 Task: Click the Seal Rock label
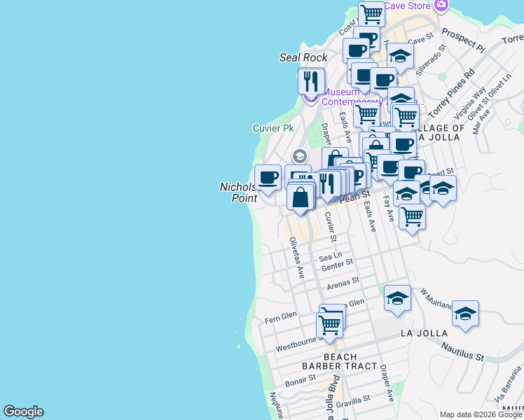(x=303, y=57)
